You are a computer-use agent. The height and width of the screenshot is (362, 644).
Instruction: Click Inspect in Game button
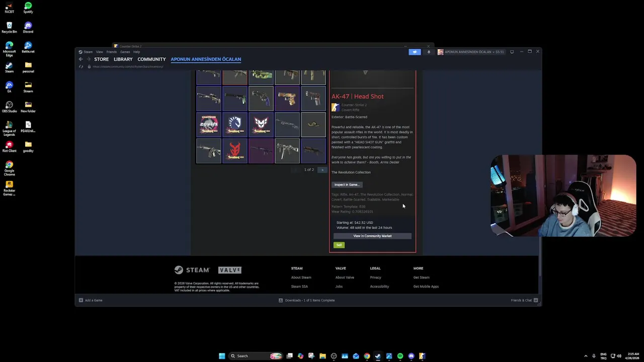point(347,185)
